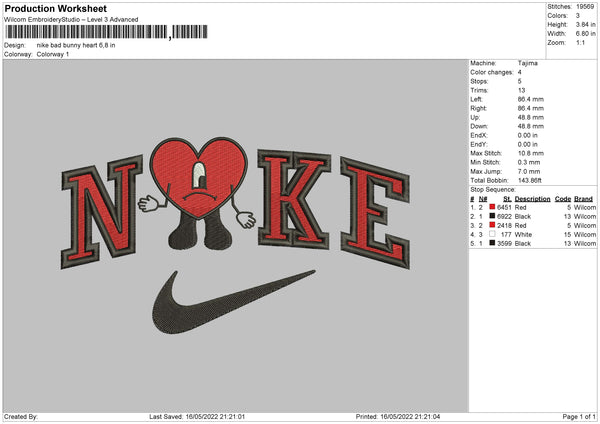Click the Max Jump value 7.0 mm
Viewport: 600px width, 424px height.
click(529, 171)
